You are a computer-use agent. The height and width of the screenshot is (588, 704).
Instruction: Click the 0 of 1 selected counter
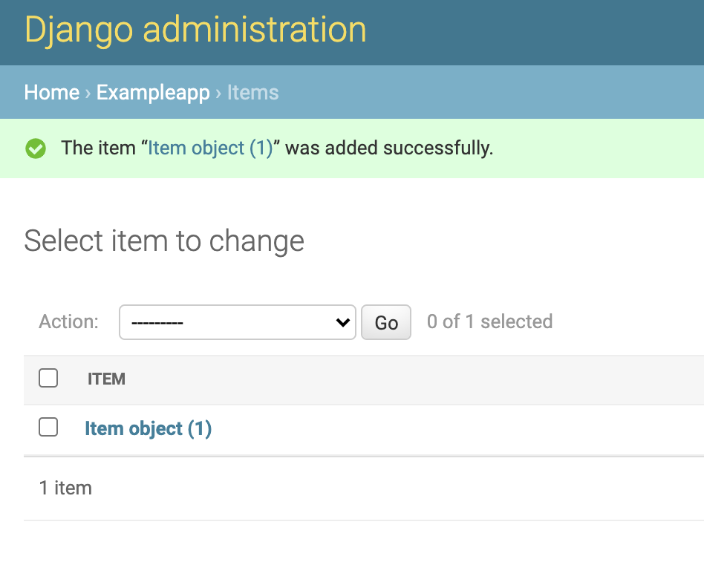(x=489, y=321)
